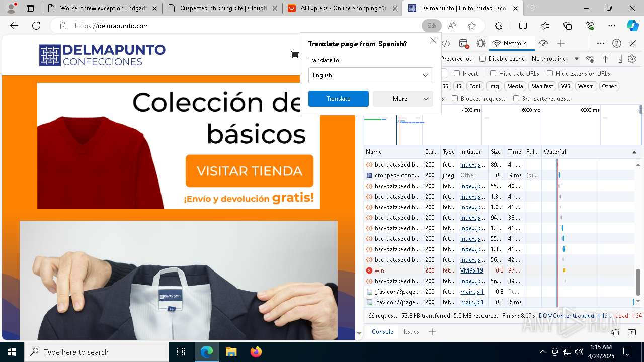Close the translate popup
This screenshot has width=644, height=362.
[433, 40]
